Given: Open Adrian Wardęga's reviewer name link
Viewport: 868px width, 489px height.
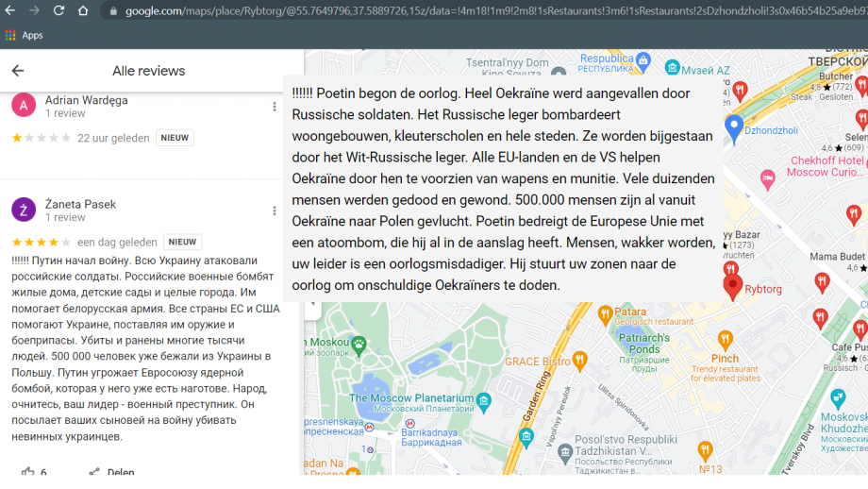Looking at the screenshot, I should 87,100.
